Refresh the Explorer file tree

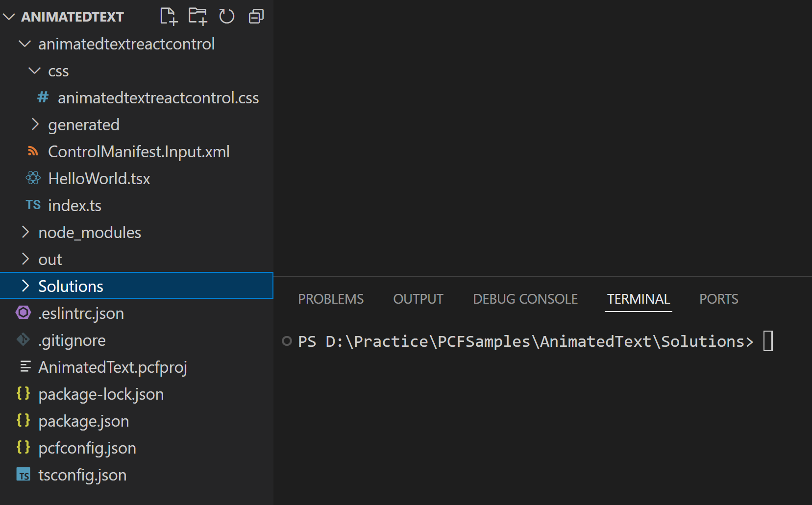(226, 16)
